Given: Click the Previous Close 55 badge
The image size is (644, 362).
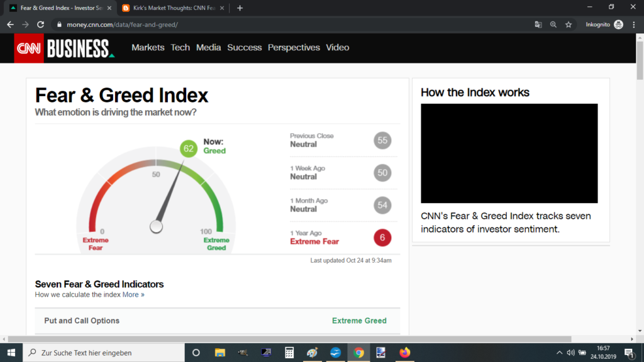Looking at the screenshot, I should click(382, 140).
